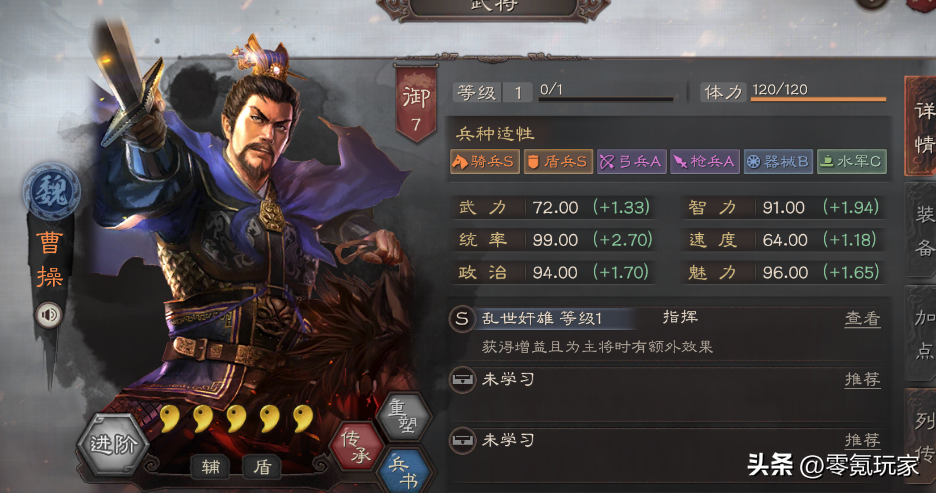Select the 水军C troop aptitude badge
Image resolution: width=936 pixels, height=493 pixels.
tap(852, 161)
